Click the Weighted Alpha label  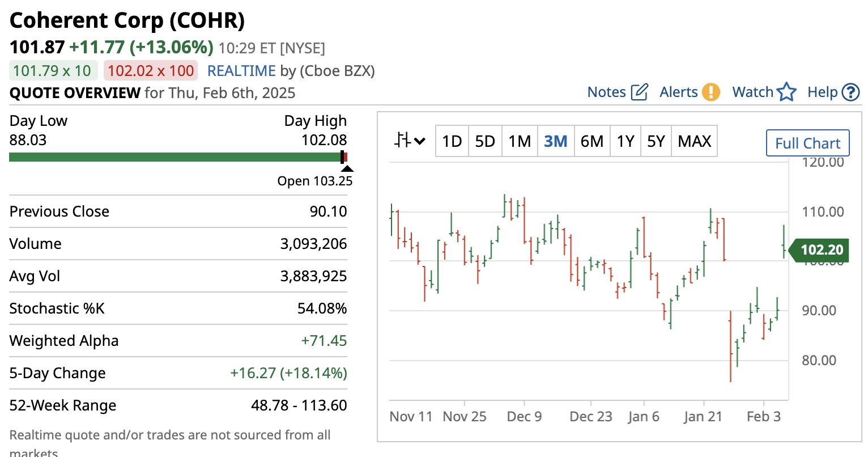64,341
